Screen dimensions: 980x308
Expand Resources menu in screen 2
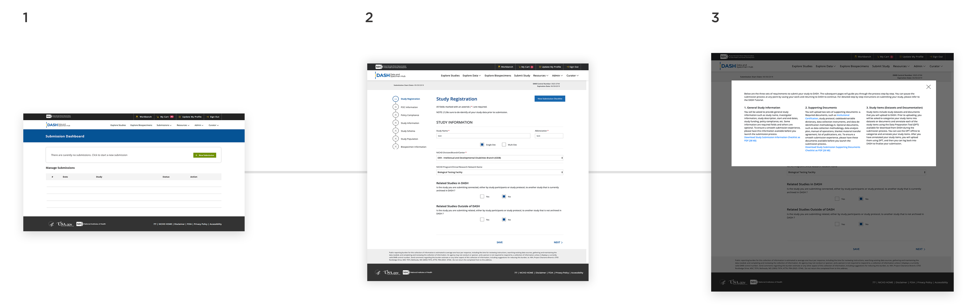tap(541, 76)
